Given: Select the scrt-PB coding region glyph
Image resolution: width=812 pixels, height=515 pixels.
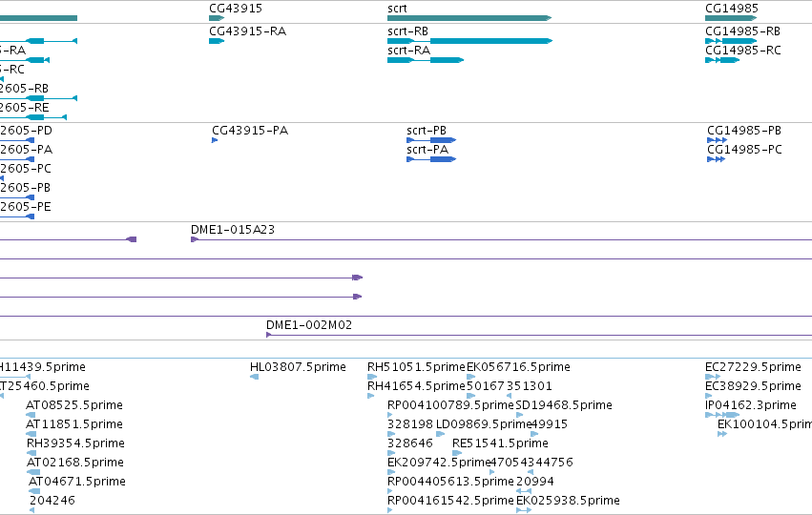Looking at the screenshot, I should 431,140.
